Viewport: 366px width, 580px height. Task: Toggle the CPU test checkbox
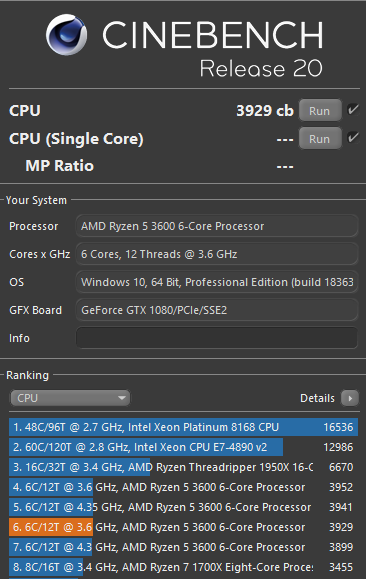(x=353, y=109)
